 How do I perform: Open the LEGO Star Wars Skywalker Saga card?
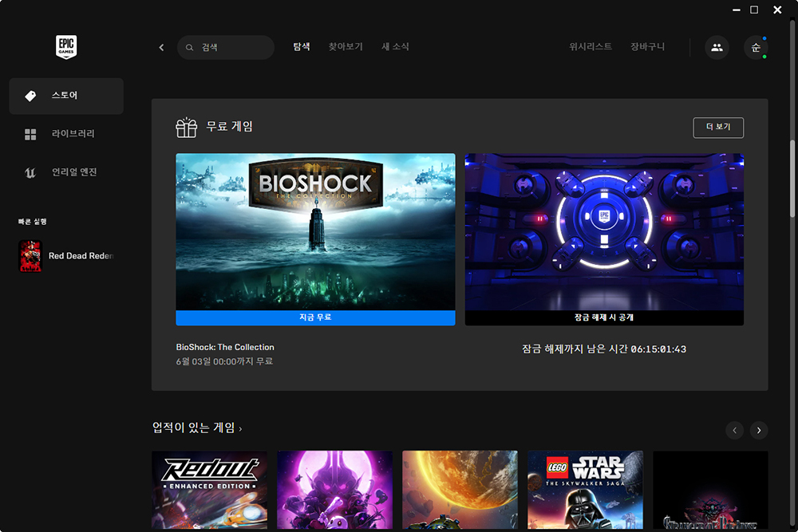pos(585,490)
